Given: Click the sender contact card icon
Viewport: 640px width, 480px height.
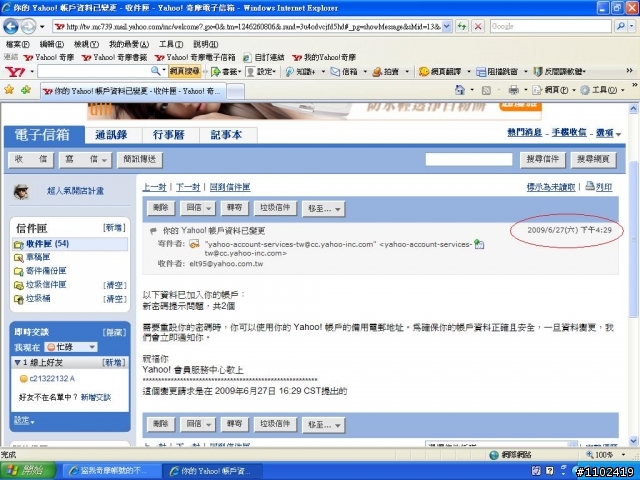Looking at the screenshot, I should 194,244.
